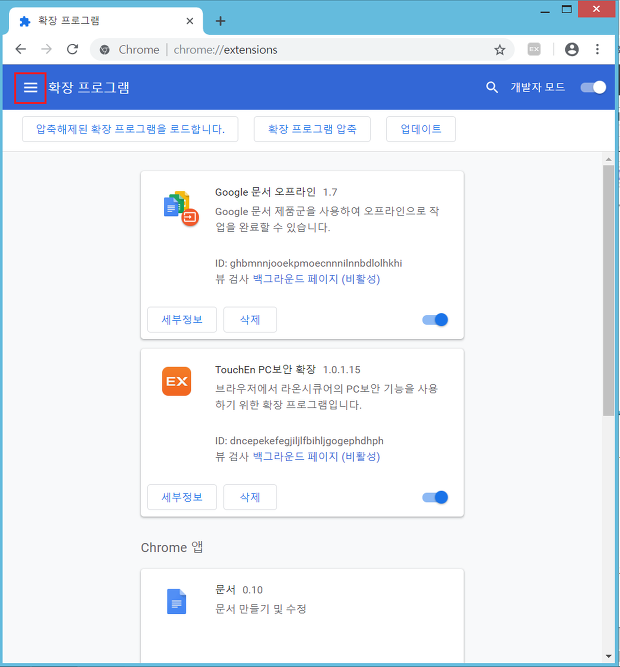Click 삭제 for Google 문서 오프라인
The height and width of the screenshot is (667, 620).
pos(250,319)
